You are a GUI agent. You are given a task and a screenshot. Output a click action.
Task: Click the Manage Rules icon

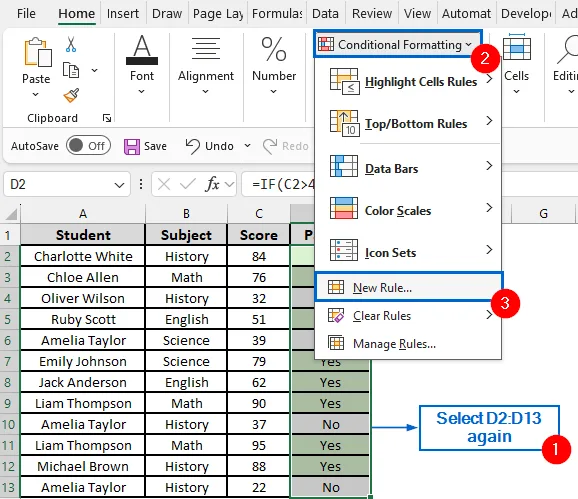pyautogui.click(x=336, y=343)
